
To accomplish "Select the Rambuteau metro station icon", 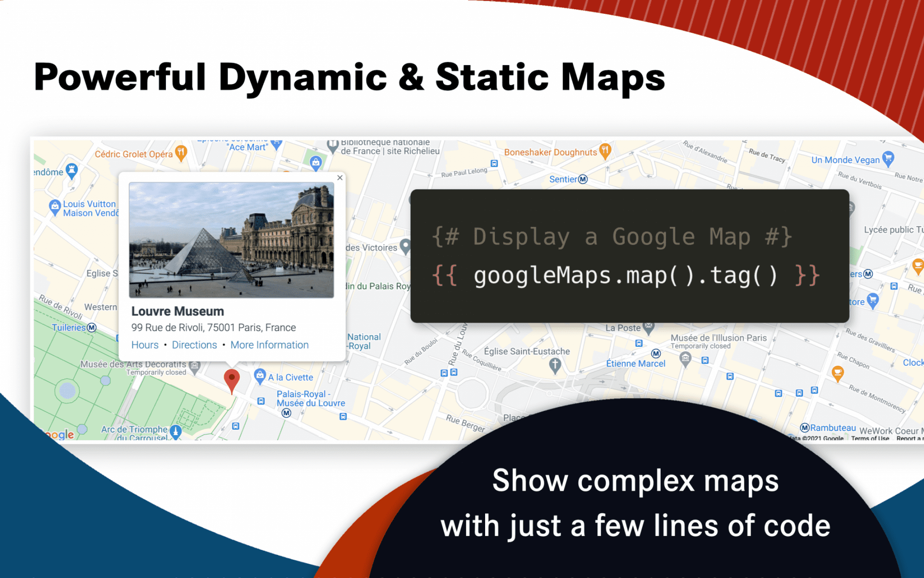I will click(x=805, y=428).
